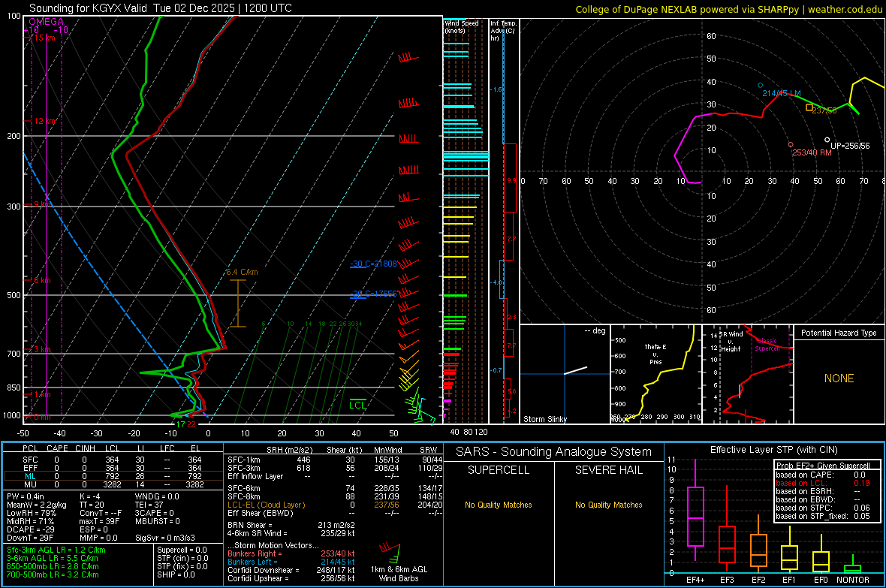
Task: Click the DCAPE = -29 value
Action: [31, 529]
